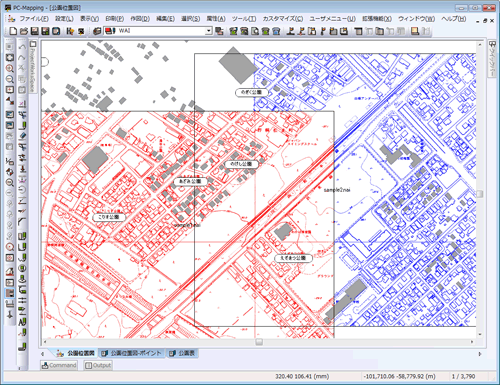Click the layer stack icon left of WAI
Viewport: 500px width, 385px height.
(x=97, y=31)
